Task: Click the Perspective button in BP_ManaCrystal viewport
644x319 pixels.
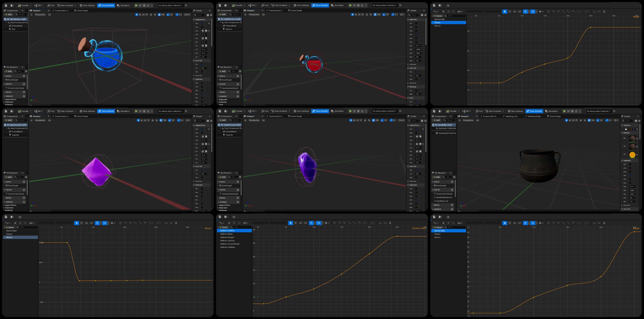Action: tap(40, 120)
